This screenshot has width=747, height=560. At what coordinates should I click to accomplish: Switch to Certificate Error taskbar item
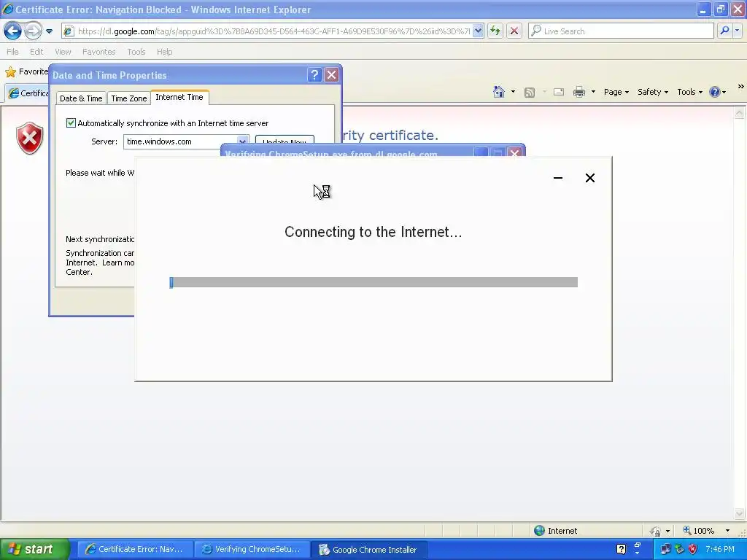click(134, 550)
